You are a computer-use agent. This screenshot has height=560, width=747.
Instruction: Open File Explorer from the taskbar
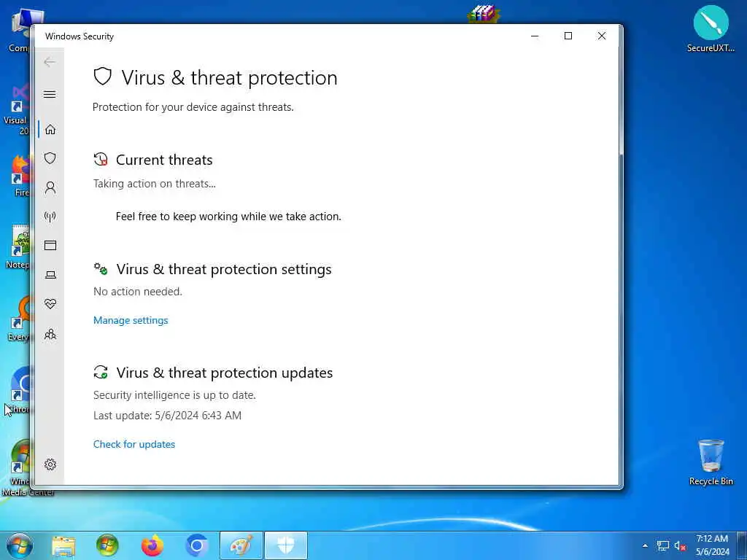(x=63, y=546)
